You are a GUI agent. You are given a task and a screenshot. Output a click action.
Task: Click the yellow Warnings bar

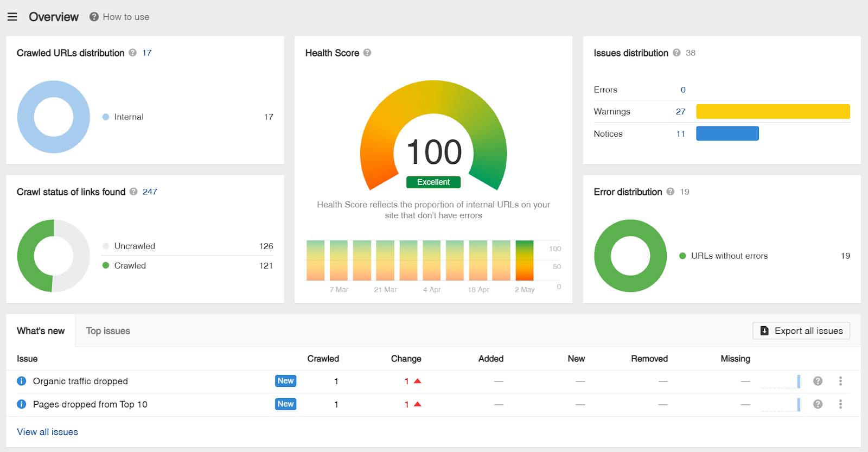point(773,111)
